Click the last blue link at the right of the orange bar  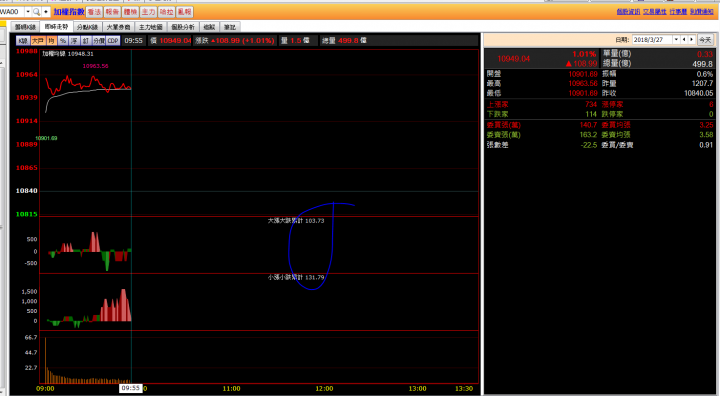[701, 12]
